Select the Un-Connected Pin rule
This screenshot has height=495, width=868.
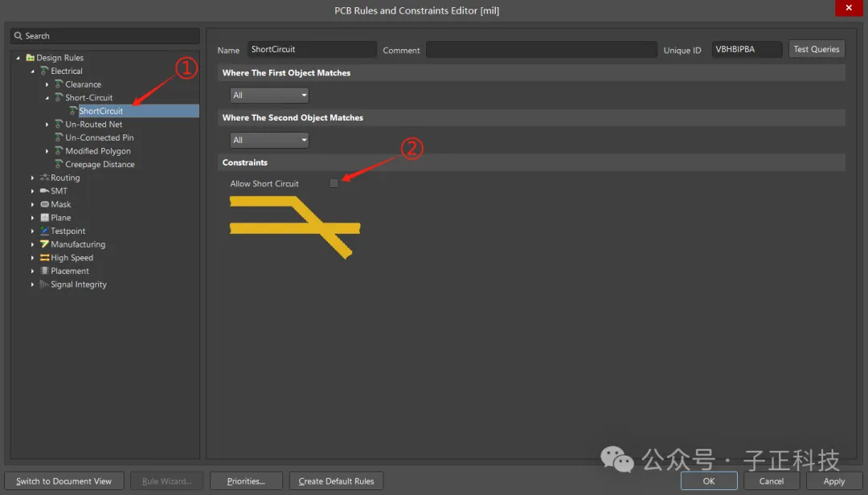click(100, 137)
